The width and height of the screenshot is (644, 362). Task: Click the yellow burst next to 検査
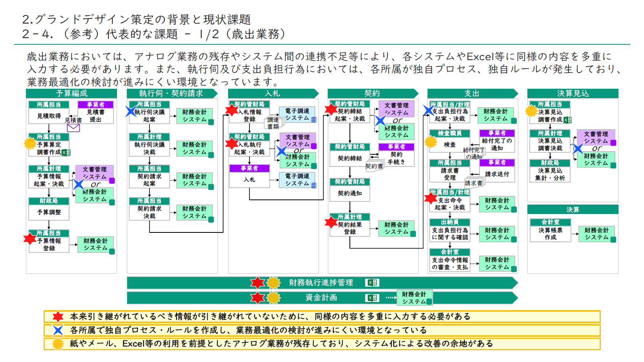[x=431, y=142]
